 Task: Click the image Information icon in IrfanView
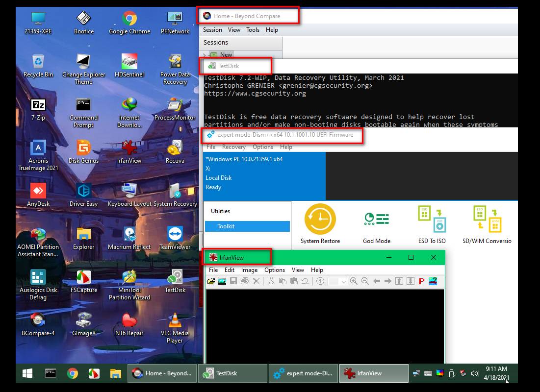(320, 281)
